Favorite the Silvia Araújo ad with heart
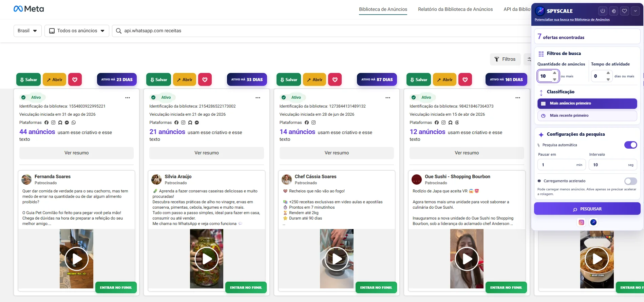644x302 pixels. point(205,79)
